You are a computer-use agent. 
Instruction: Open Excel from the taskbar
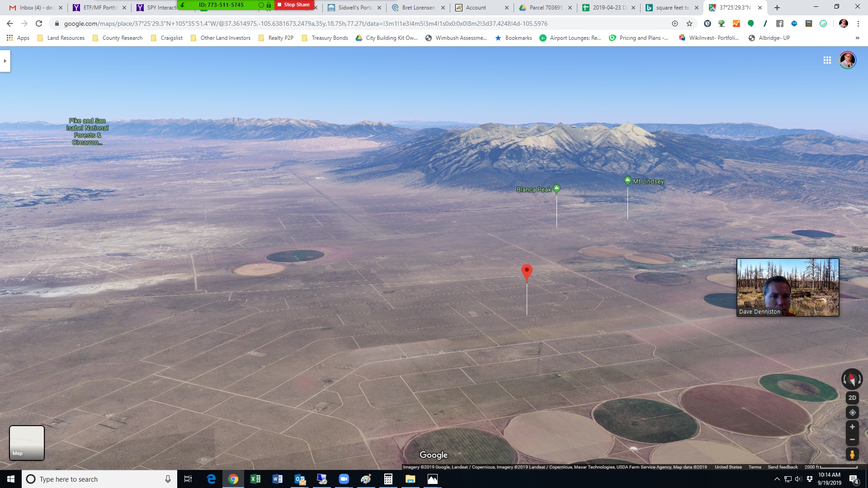coord(255,479)
